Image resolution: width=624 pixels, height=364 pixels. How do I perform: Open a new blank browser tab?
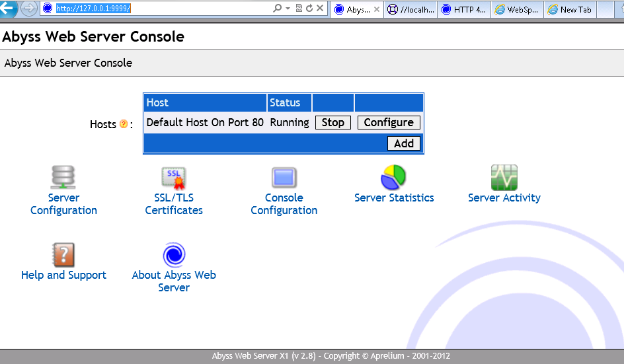(x=605, y=9)
